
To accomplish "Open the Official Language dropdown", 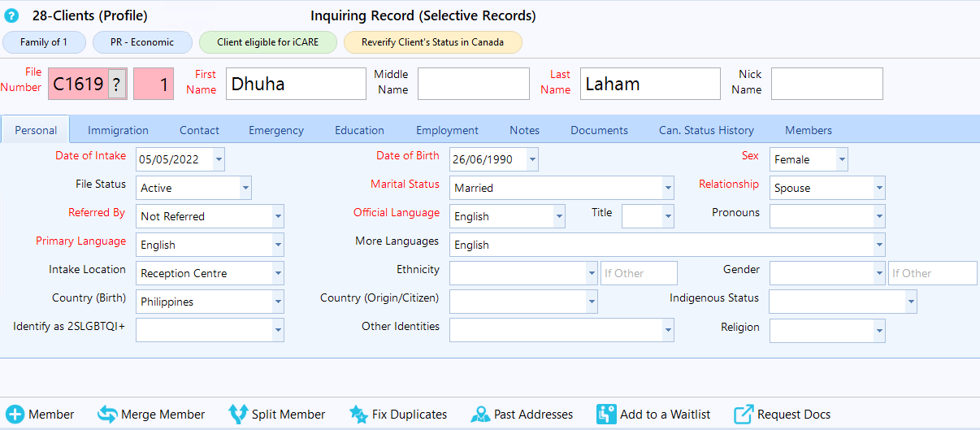I will pos(559,216).
